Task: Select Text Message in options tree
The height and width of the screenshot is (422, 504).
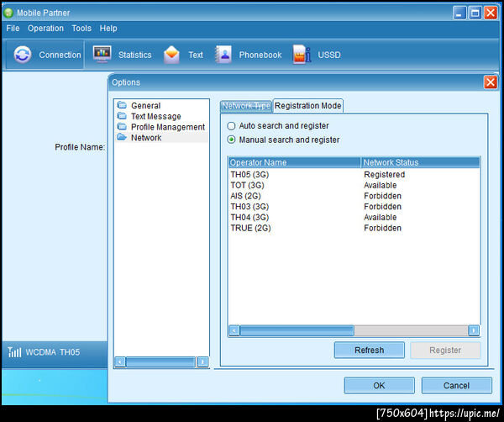Action: point(156,116)
